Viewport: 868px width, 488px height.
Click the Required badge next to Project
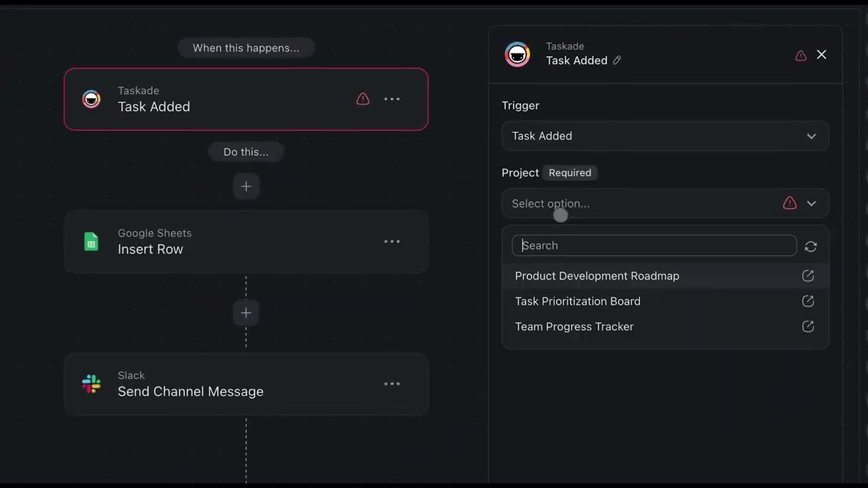pos(570,173)
